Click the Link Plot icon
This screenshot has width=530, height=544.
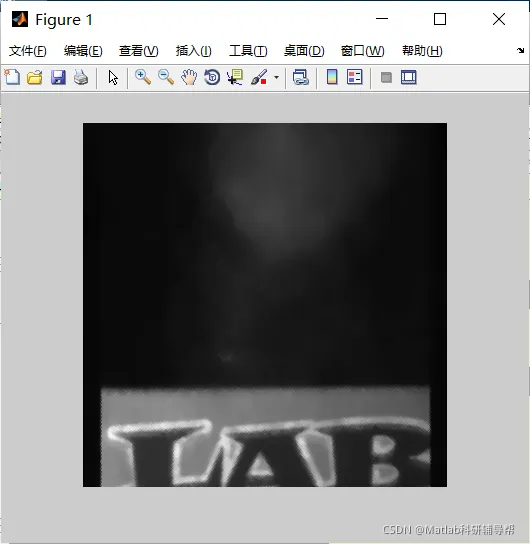300,77
